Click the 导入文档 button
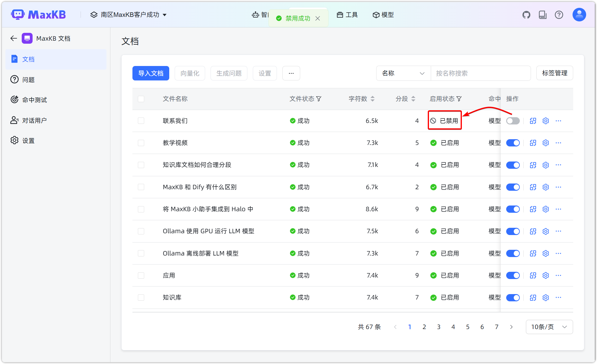597x364 pixels. click(x=151, y=73)
